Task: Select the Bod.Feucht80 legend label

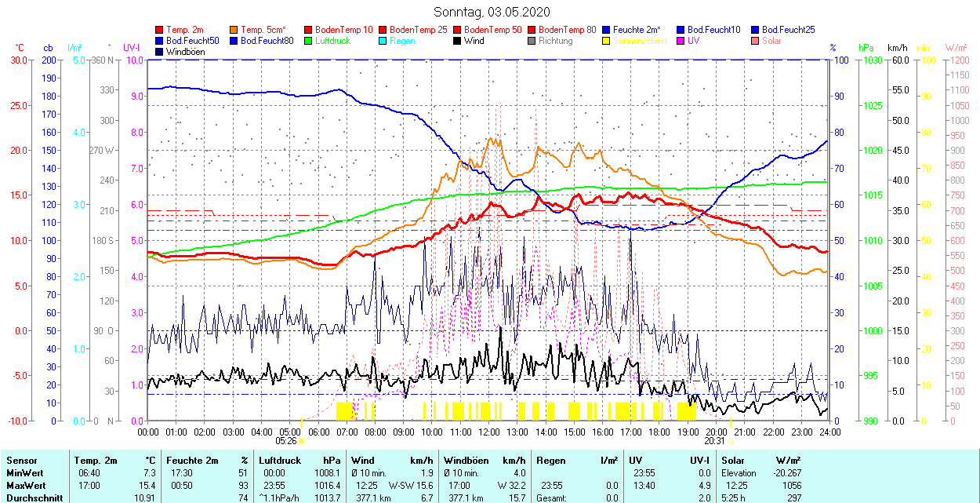Action: click(x=267, y=41)
